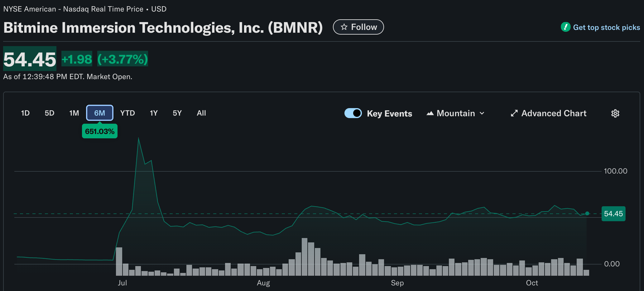This screenshot has height=291, width=644.
Task: Switch to the 1Y chart range
Action: tap(154, 113)
